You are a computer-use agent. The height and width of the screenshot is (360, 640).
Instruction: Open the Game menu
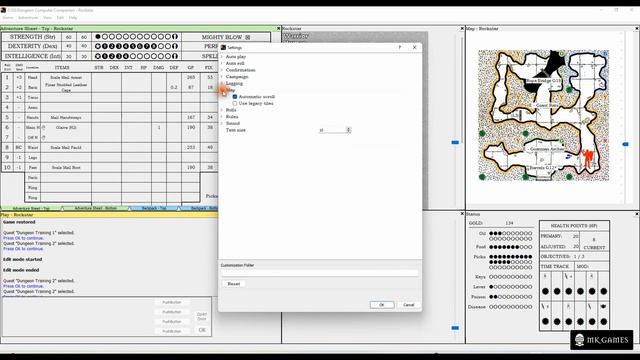tap(8, 18)
